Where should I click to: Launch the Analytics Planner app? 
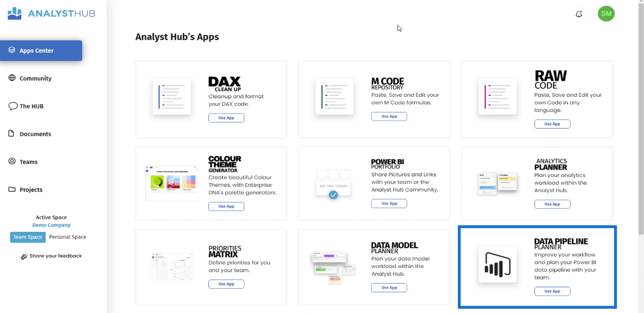pos(552,204)
